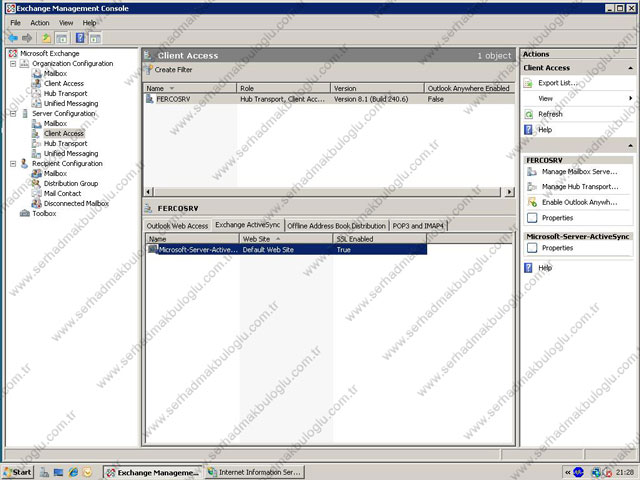This screenshot has width=640, height=480.
Task: Open the Windows Start menu
Action: 17,472
